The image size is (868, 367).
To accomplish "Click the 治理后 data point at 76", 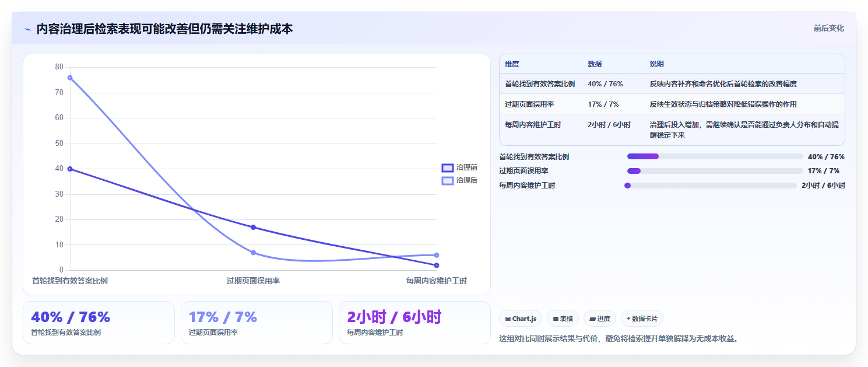I will (70, 78).
